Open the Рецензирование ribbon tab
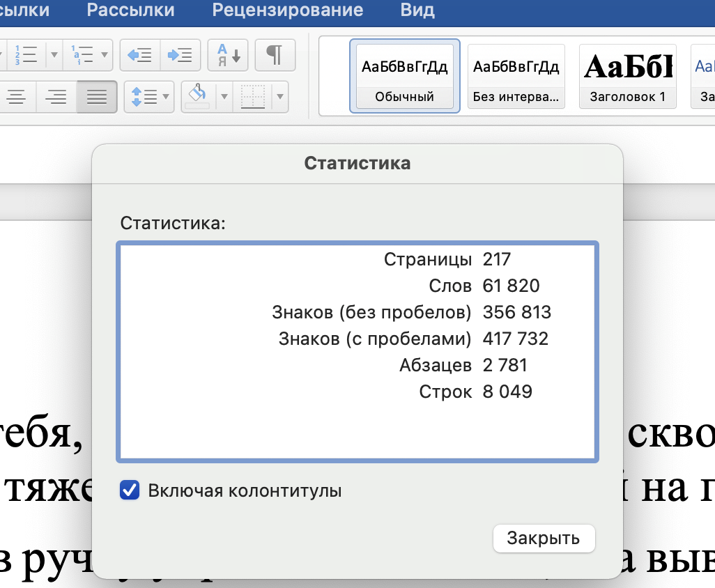Screen dimensions: 715x588 (287, 10)
